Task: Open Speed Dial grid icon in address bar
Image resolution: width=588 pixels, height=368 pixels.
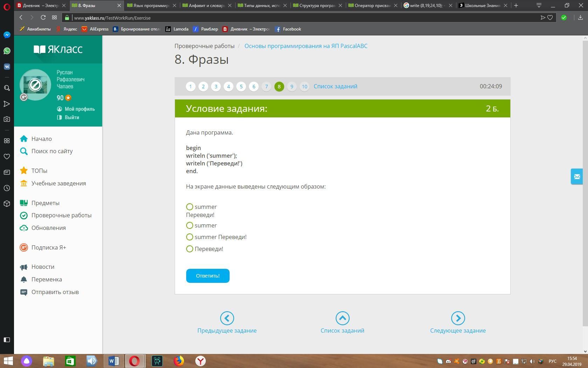Action: tap(54, 18)
